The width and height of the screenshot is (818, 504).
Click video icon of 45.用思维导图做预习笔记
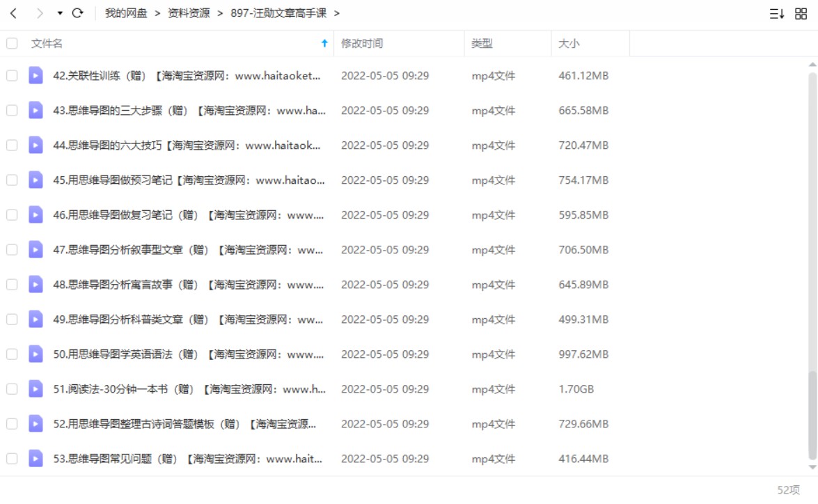coord(36,180)
